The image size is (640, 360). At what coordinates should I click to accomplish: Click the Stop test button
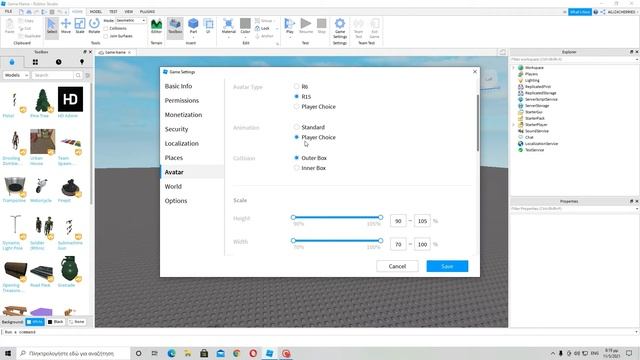click(322, 26)
